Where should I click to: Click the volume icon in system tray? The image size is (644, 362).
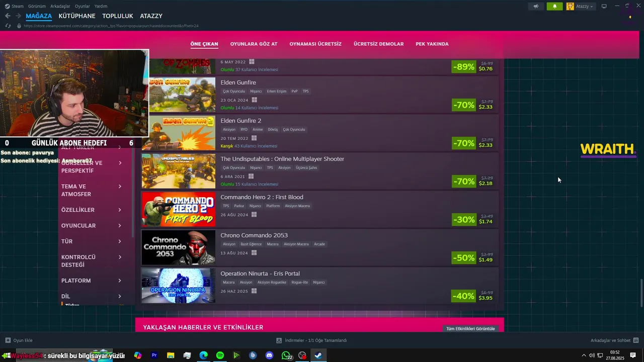click(x=592, y=355)
